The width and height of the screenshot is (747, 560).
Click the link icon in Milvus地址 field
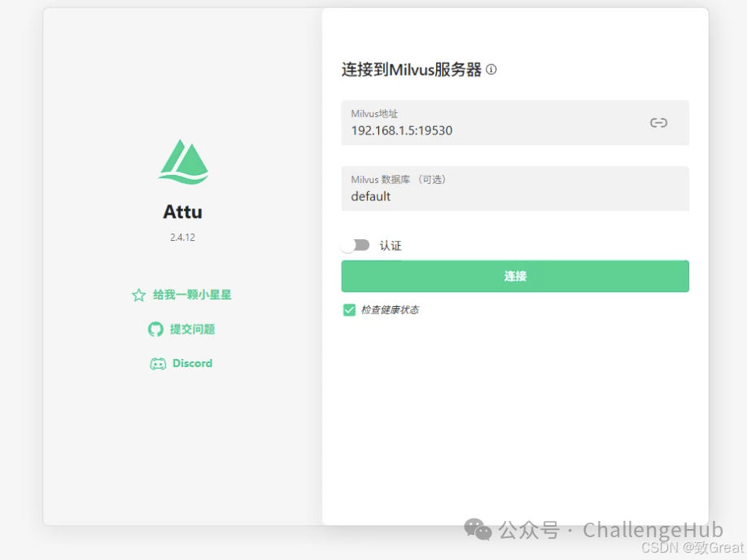coord(658,123)
